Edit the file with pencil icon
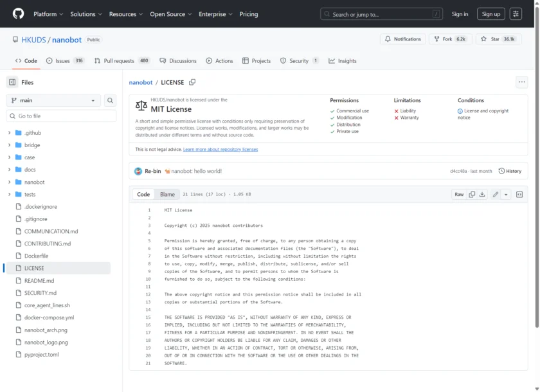The width and height of the screenshot is (540, 392). coord(495,194)
